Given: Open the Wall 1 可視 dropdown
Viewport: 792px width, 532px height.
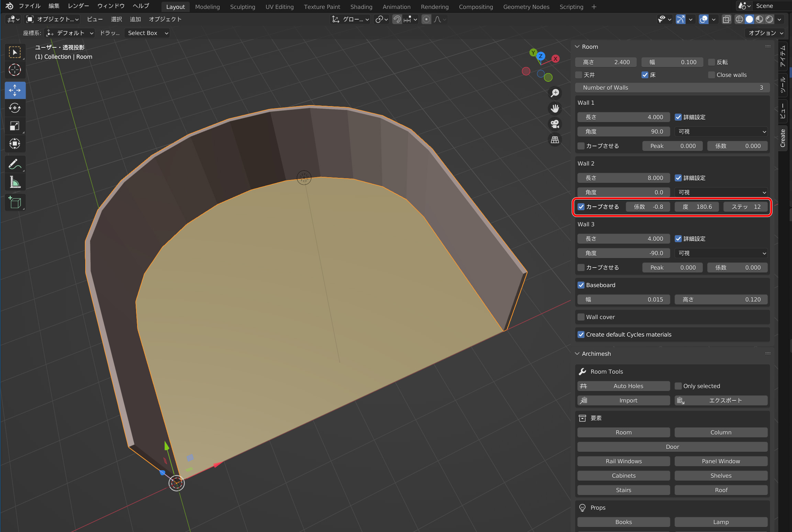Looking at the screenshot, I should pyautogui.click(x=721, y=132).
